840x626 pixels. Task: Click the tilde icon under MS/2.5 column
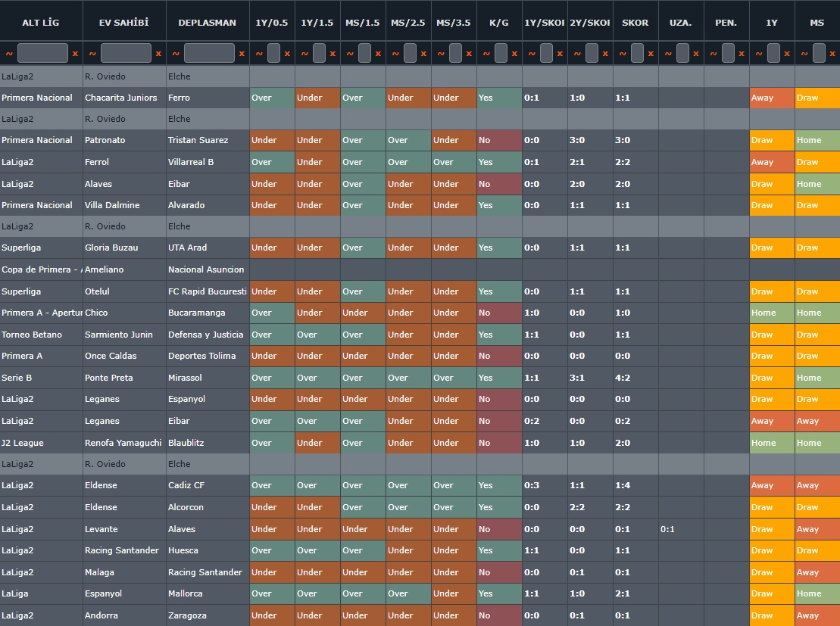tap(395, 54)
